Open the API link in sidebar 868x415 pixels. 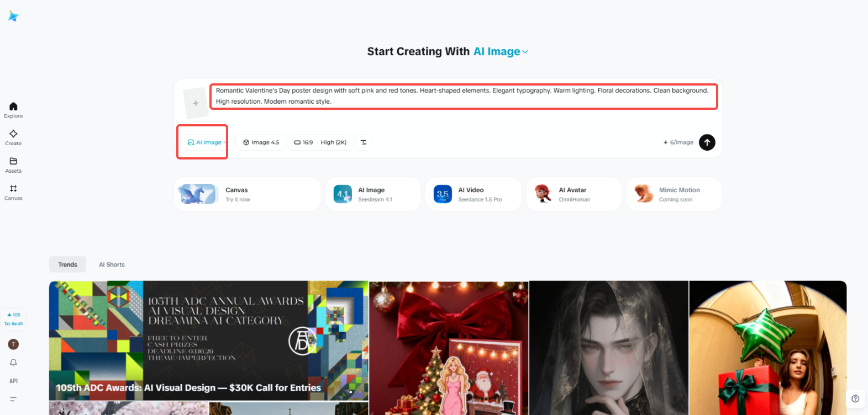click(13, 381)
